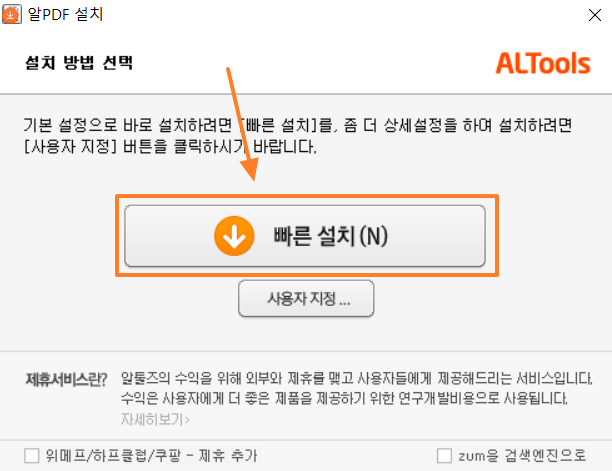Select the zum을 검색엔진으로 label text
Screen dimensions: 612x471
(x=522, y=455)
